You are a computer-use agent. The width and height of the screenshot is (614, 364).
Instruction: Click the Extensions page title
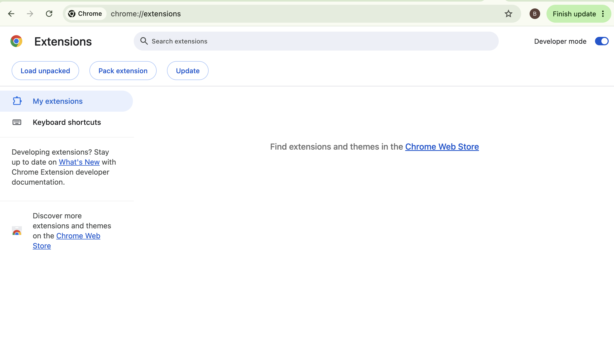[x=63, y=42]
